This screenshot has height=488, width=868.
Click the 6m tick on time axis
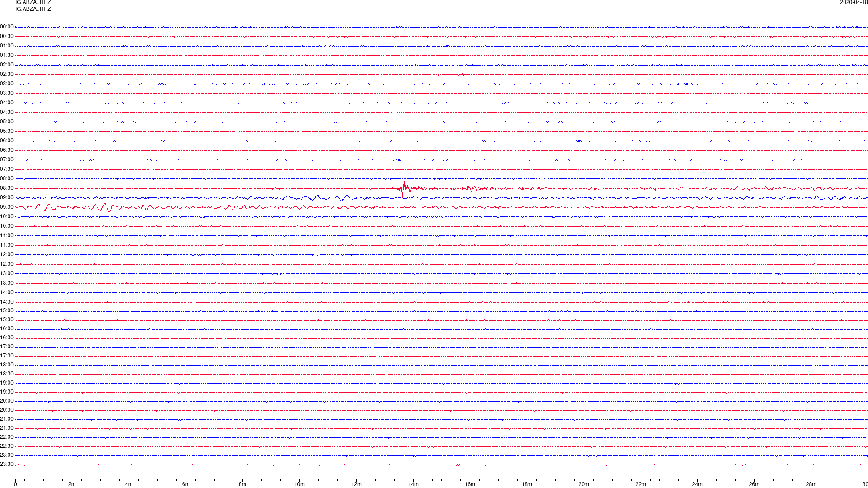[x=186, y=484]
